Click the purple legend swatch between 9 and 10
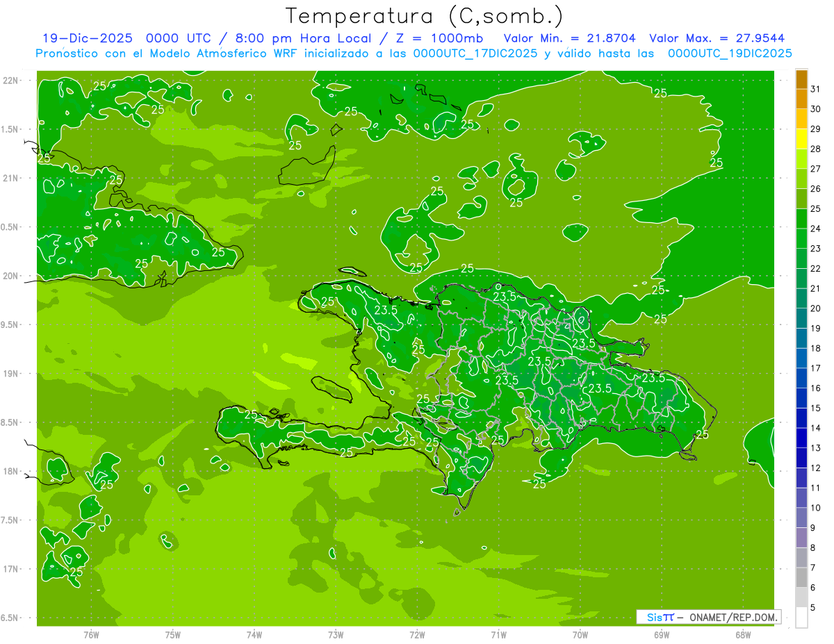The width and height of the screenshot is (834, 644). pyautogui.click(x=801, y=518)
